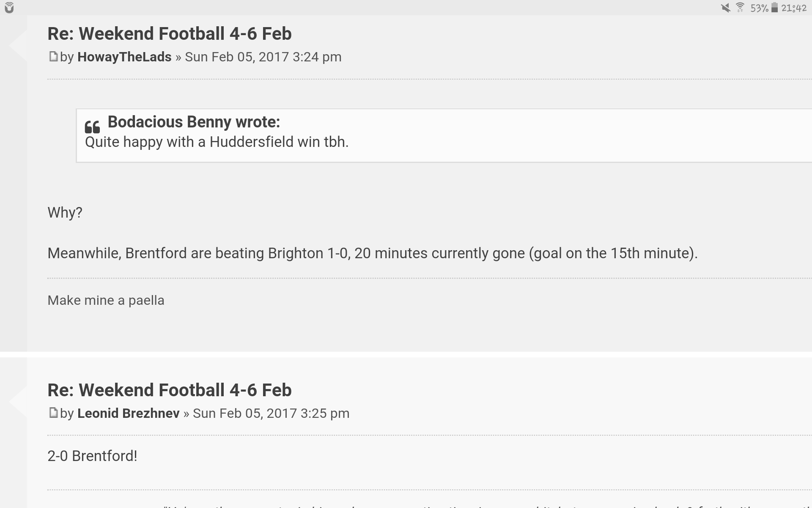812x508 pixels.
Task: Click the 53% battery percentage text
Action: pos(759,8)
